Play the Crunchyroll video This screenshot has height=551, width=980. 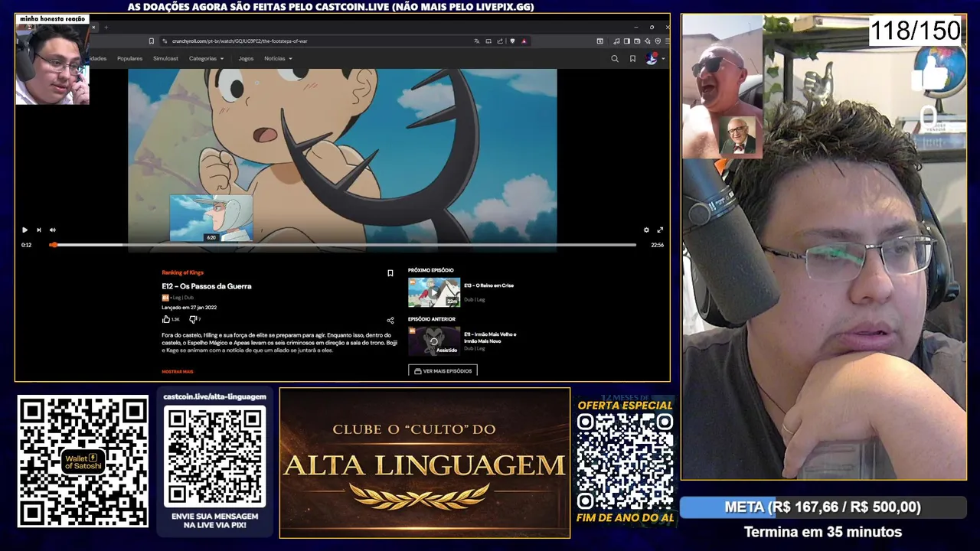(x=24, y=230)
